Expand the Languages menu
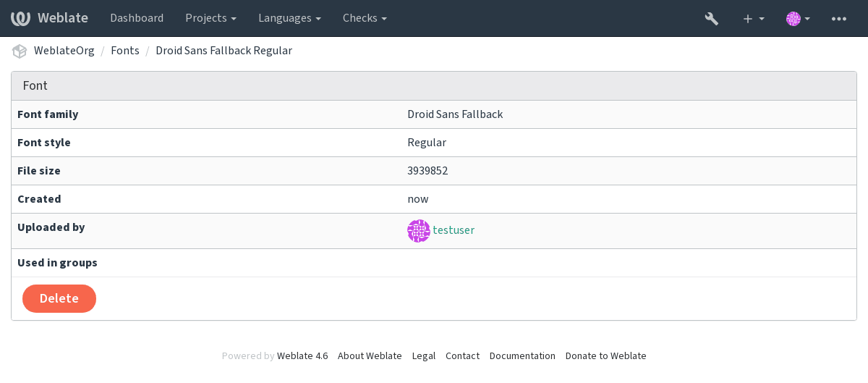This screenshot has height=383, width=868. pos(289,18)
